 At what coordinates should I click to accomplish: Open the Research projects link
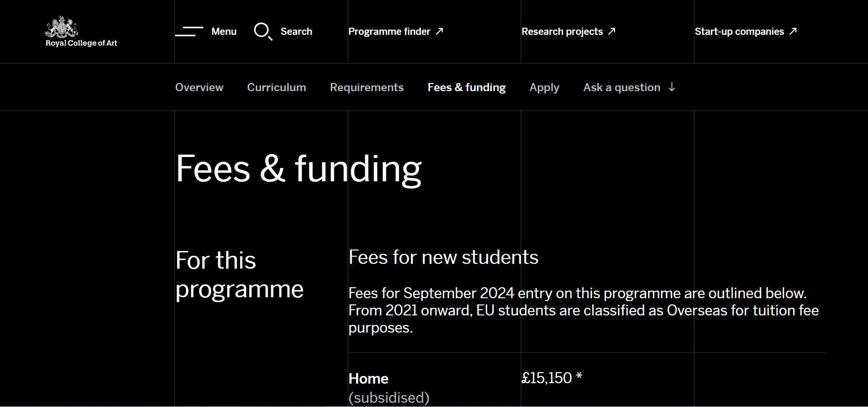562,31
